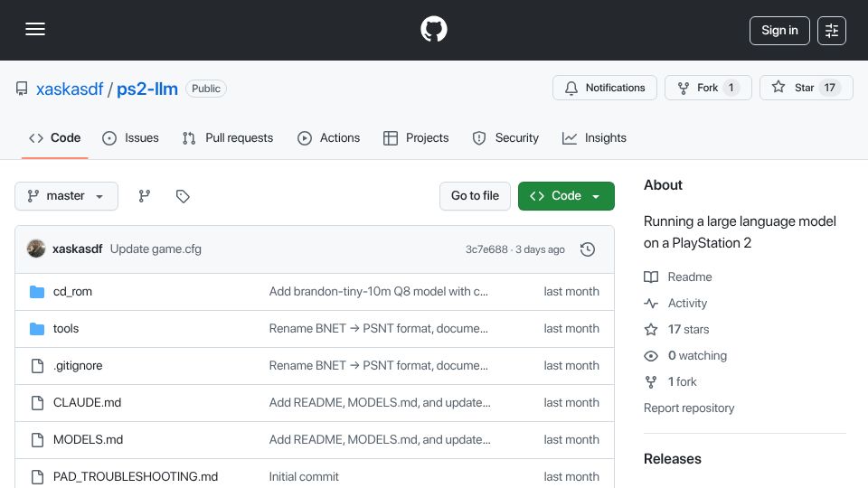Star the ps2-llm repository
868x488 pixels.
806,88
